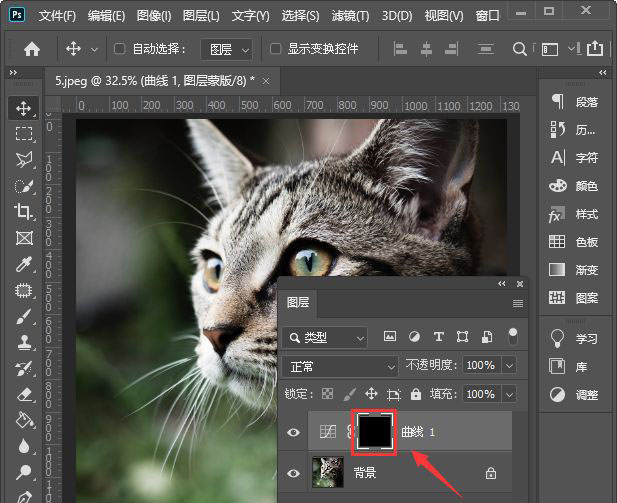Select the Brush tool
This screenshot has height=503, width=617.
(x=24, y=316)
